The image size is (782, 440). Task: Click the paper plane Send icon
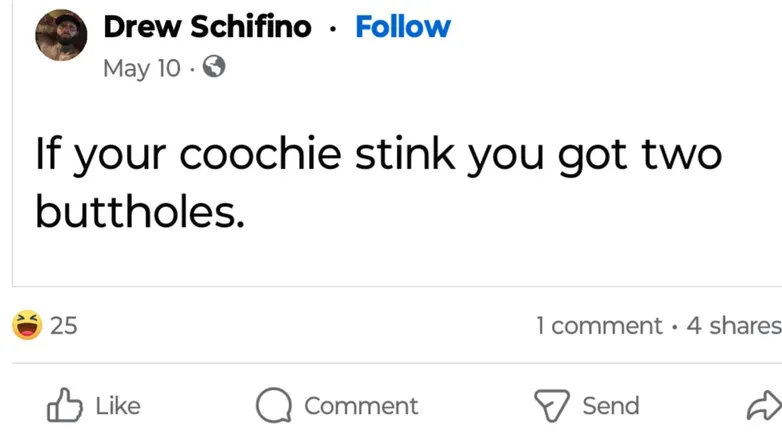[552, 406]
